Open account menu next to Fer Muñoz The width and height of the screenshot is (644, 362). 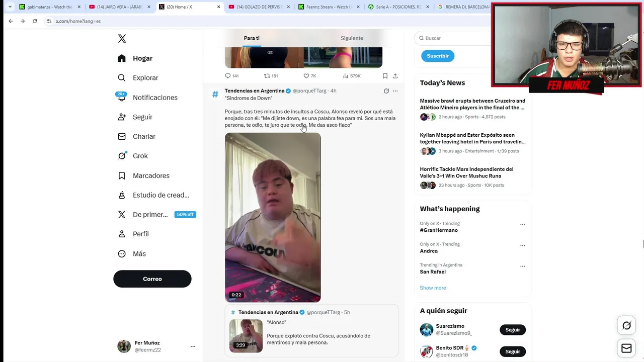click(193, 346)
